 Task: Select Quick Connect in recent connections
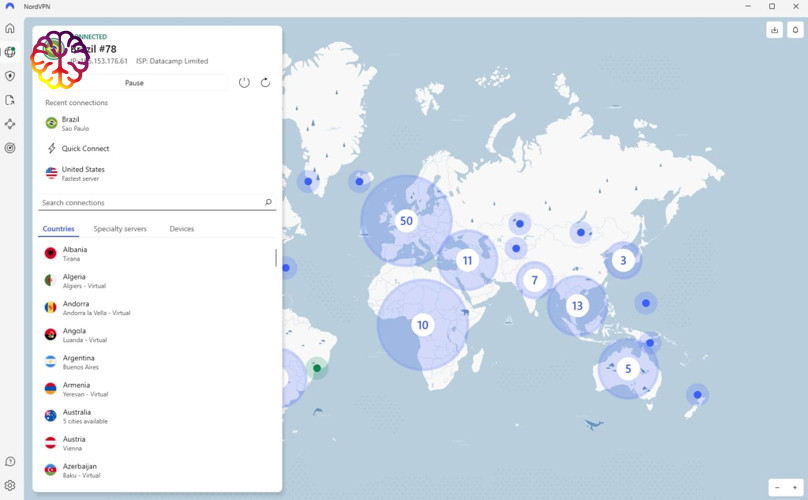coord(85,148)
